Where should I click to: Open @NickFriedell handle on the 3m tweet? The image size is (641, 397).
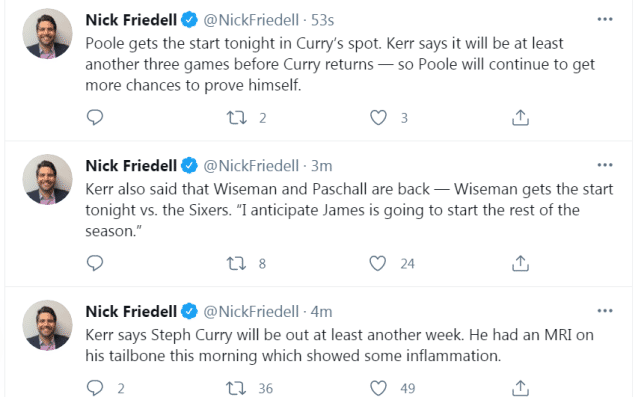(251, 166)
